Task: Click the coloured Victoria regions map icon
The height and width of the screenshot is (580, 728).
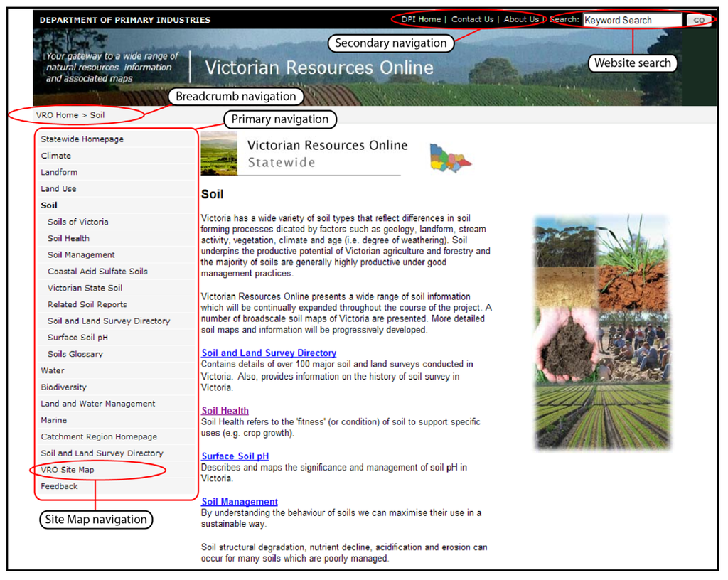Action: (450, 159)
